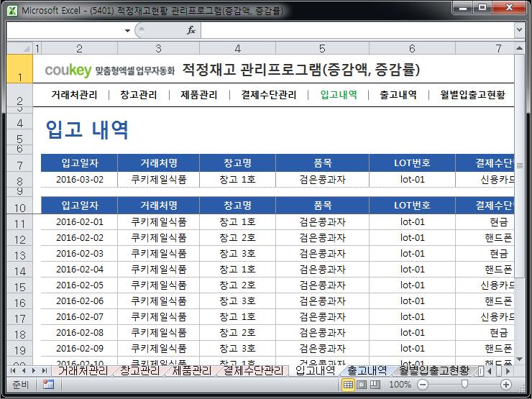The image size is (532, 399).
Task: Click the 100% zoom level
Action: (x=400, y=385)
